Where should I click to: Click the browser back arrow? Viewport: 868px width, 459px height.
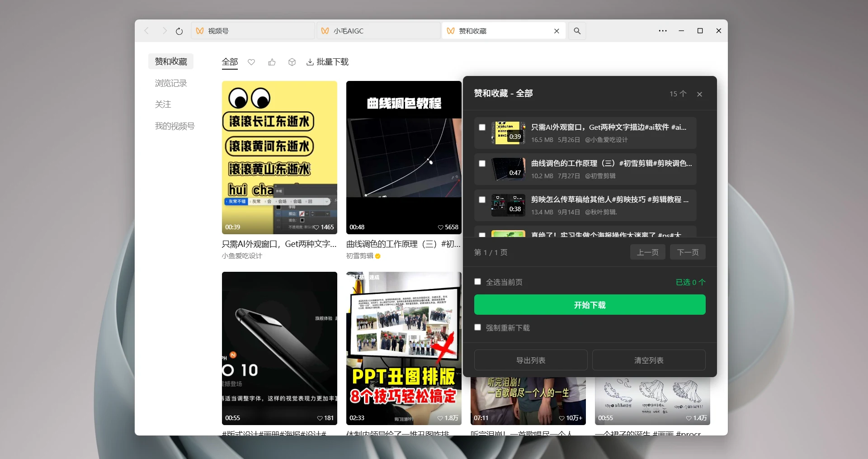[x=146, y=31]
